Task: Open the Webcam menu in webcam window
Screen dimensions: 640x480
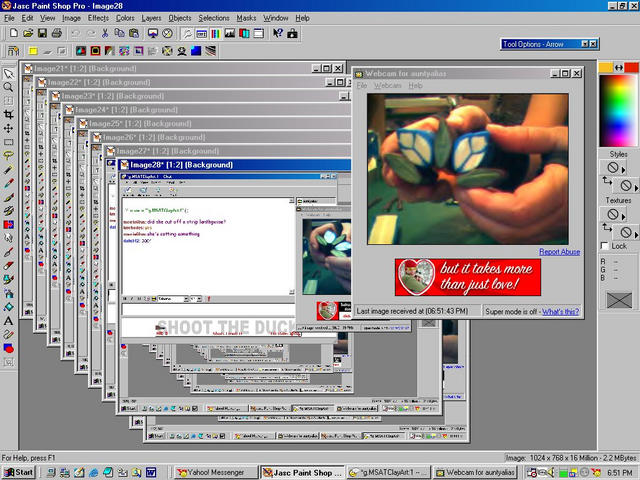Action: [x=387, y=85]
